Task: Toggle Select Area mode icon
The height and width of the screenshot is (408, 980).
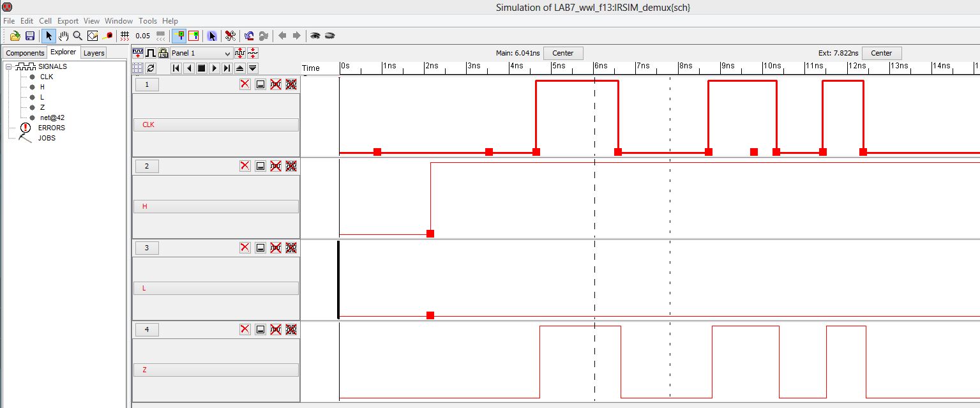Action: tap(193, 36)
